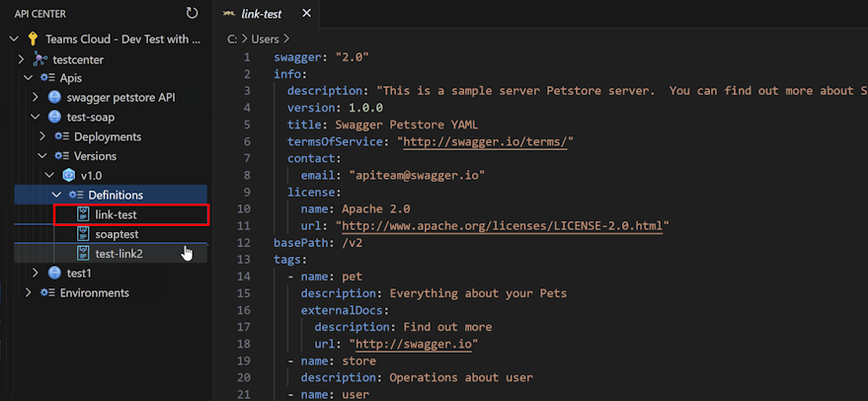
Task: Collapse the Versions node chevron
Action: (43, 156)
